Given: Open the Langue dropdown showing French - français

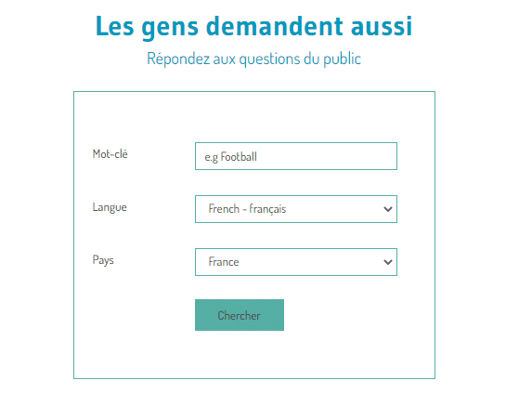Looking at the screenshot, I should (x=296, y=209).
